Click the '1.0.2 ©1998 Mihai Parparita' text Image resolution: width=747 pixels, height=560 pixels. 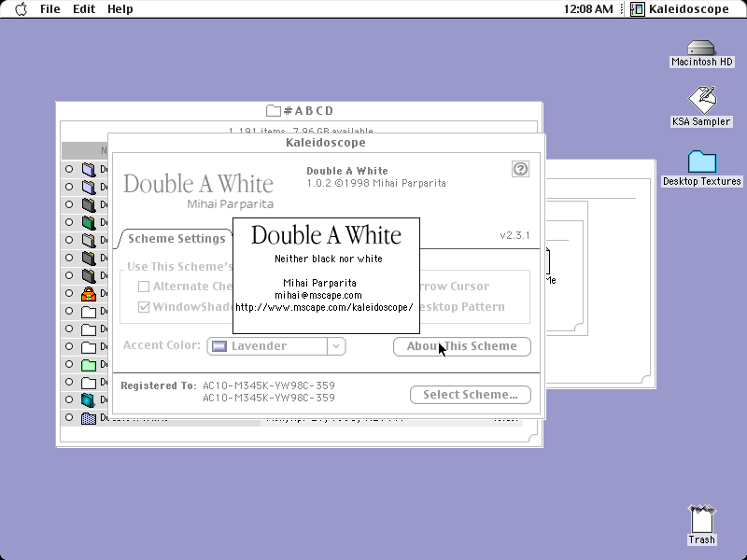(376, 183)
